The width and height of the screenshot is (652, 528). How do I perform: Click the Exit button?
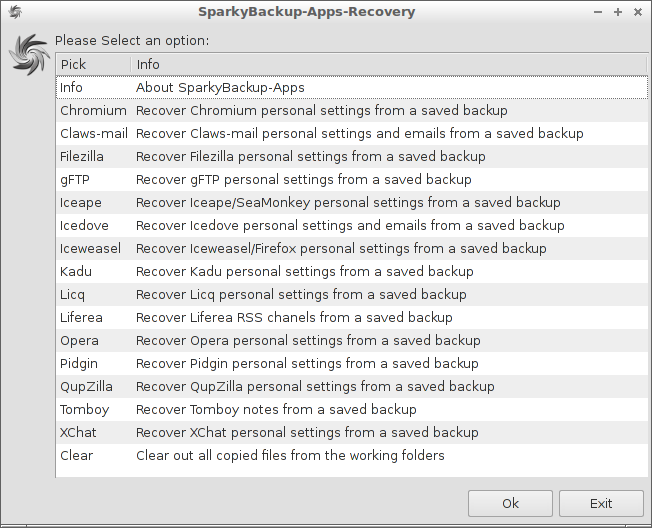(x=601, y=503)
